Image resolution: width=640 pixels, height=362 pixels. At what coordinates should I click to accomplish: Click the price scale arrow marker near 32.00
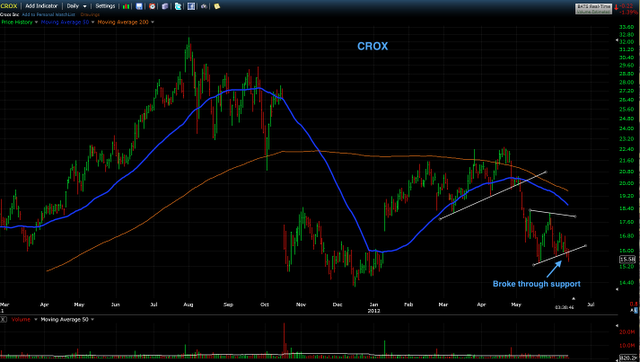[x=617, y=40]
